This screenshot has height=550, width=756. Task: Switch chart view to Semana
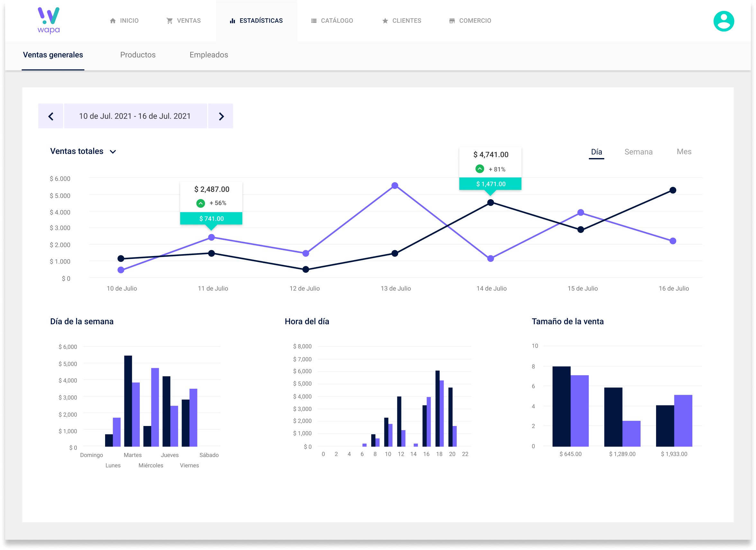(638, 152)
